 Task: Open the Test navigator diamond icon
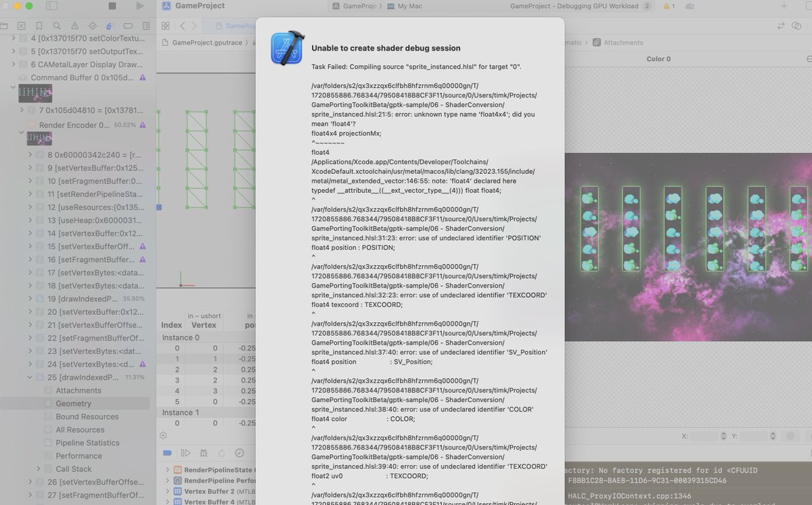click(93, 26)
